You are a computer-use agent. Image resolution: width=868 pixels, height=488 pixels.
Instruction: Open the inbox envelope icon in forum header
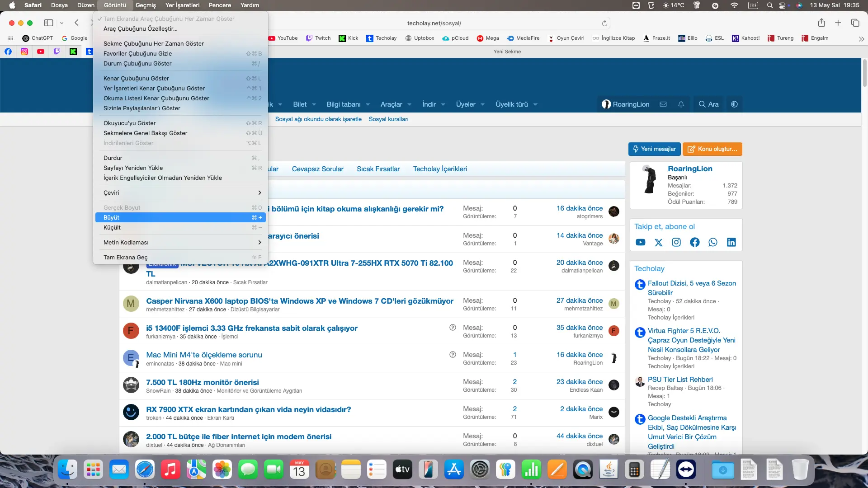pyautogui.click(x=663, y=104)
